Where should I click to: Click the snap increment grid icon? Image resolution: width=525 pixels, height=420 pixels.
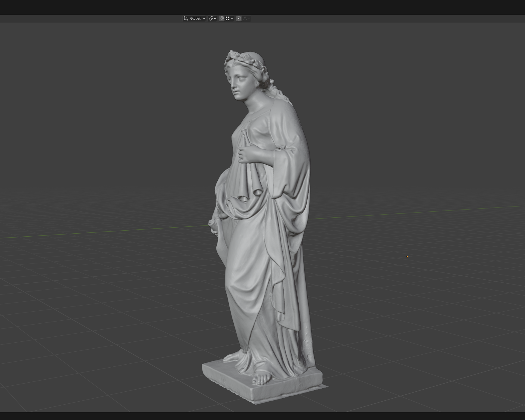pos(228,18)
